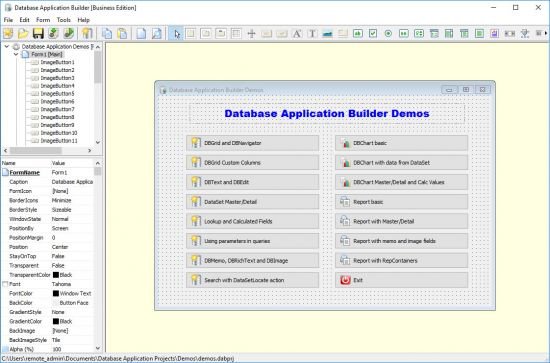Select the checkbox component tool
This screenshot has width=550, height=363.
[373, 34]
